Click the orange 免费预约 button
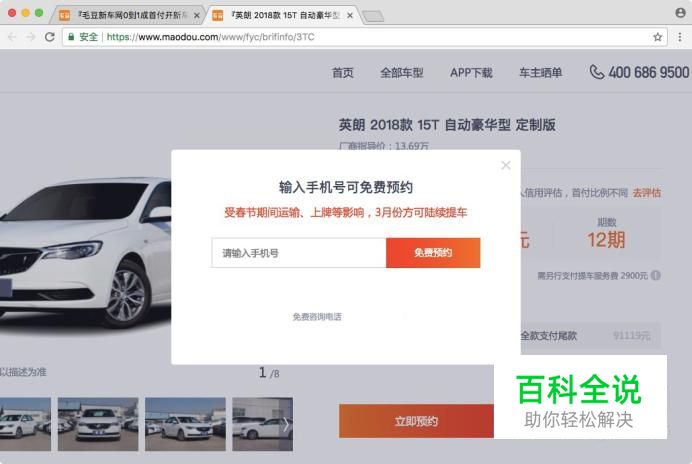The width and height of the screenshot is (692, 464). click(433, 253)
